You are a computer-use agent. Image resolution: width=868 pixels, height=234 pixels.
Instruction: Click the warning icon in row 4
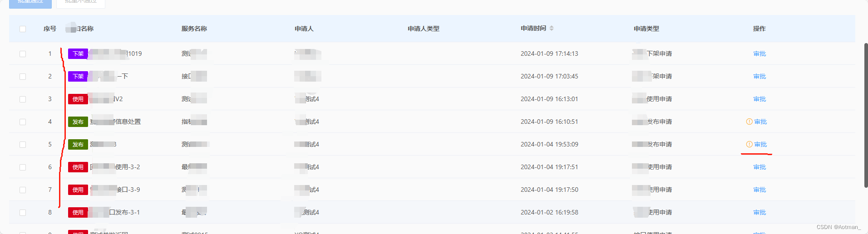coord(750,122)
